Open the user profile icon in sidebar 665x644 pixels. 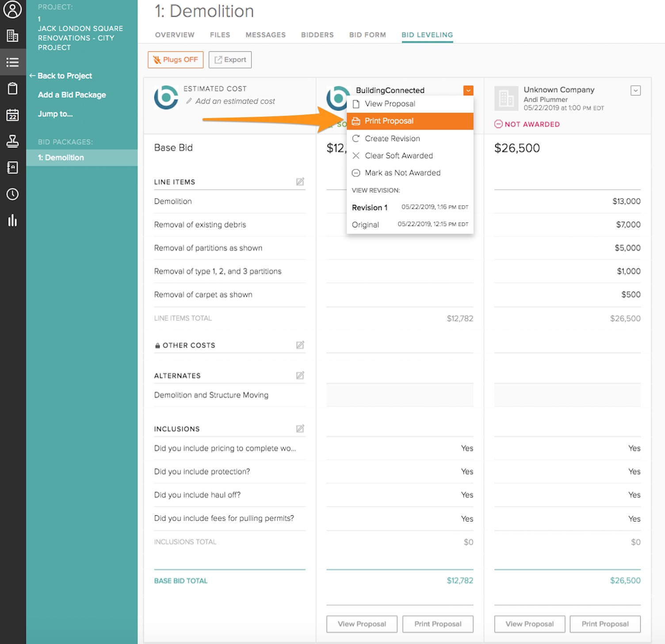pyautogui.click(x=12, y=10)
